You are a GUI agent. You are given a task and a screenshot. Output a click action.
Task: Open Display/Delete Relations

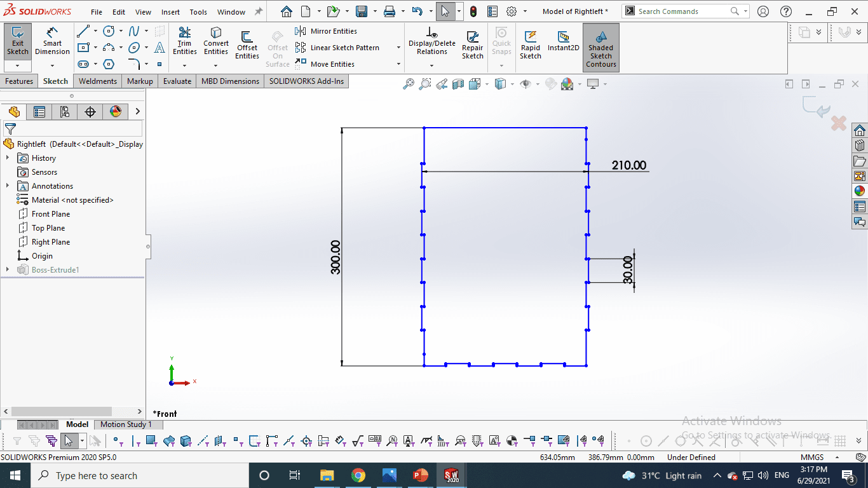[x=432, y=41]
